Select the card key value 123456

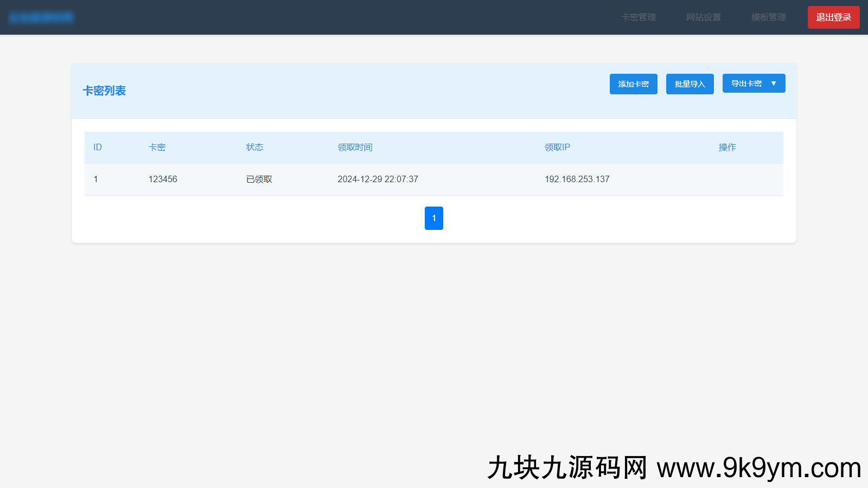click(163, 179)
